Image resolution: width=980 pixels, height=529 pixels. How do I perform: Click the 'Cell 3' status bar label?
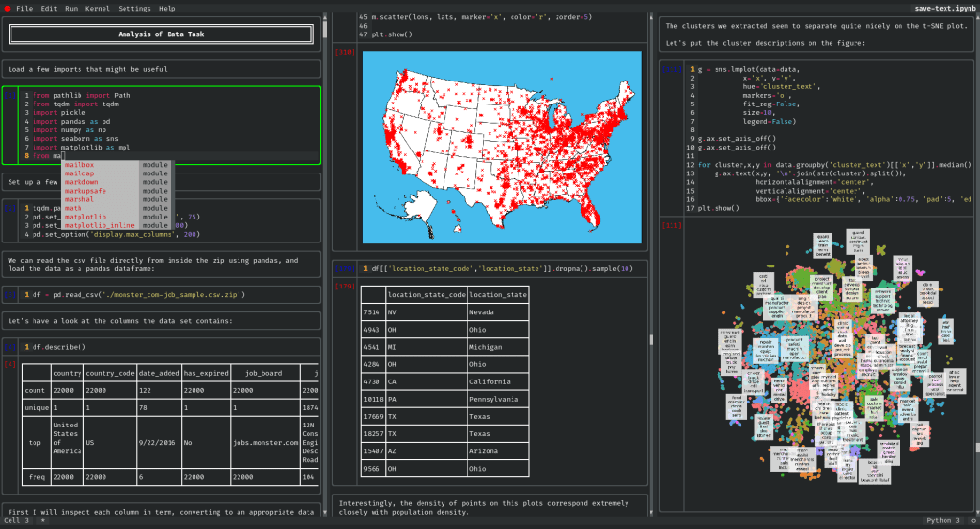[16, 520]
